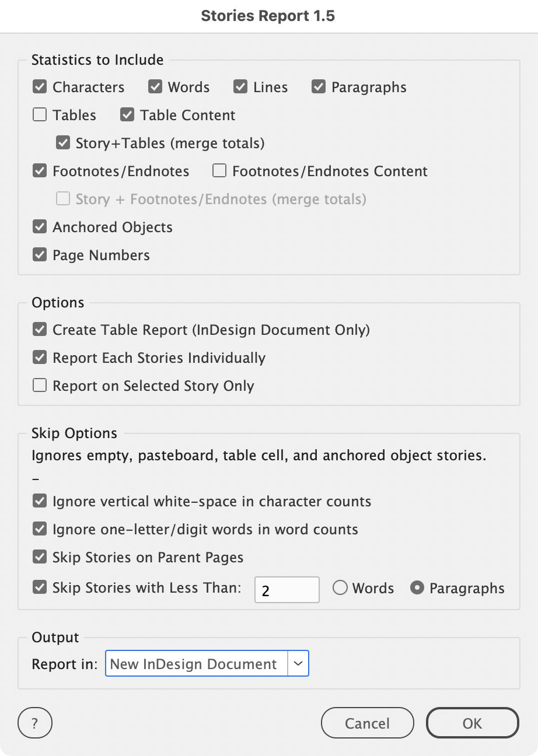Image resolution: width=538 pixels, height=756 pixels.
Task: Confirm the dialog with OK
Action: [472, 724]
